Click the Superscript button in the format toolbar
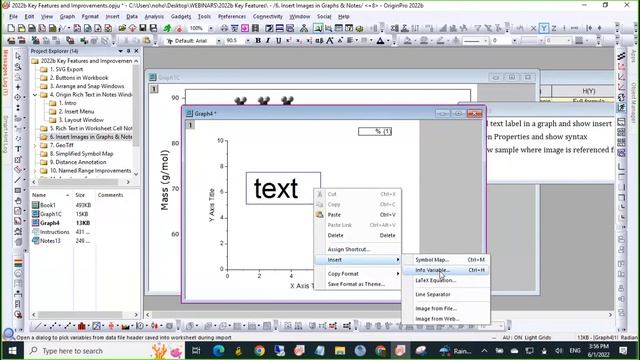This screenshot has width=640, height=360. click(x=289, y=40)
